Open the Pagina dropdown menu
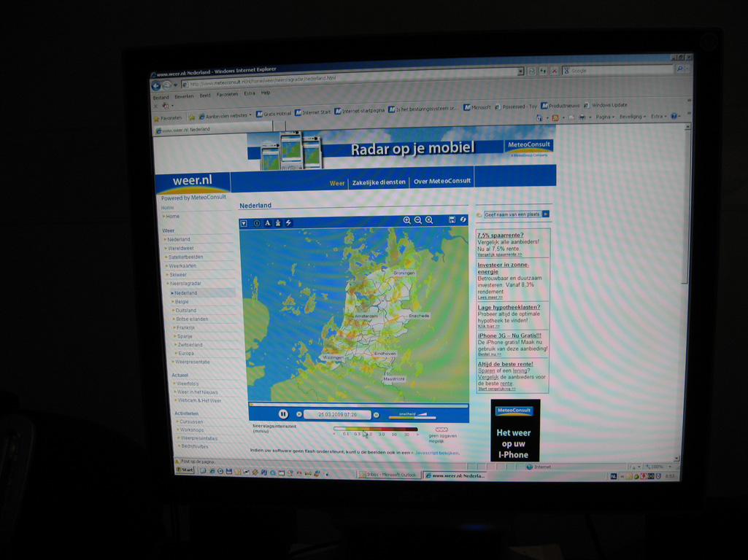748x560 pixels. click(x=605, y=117)
